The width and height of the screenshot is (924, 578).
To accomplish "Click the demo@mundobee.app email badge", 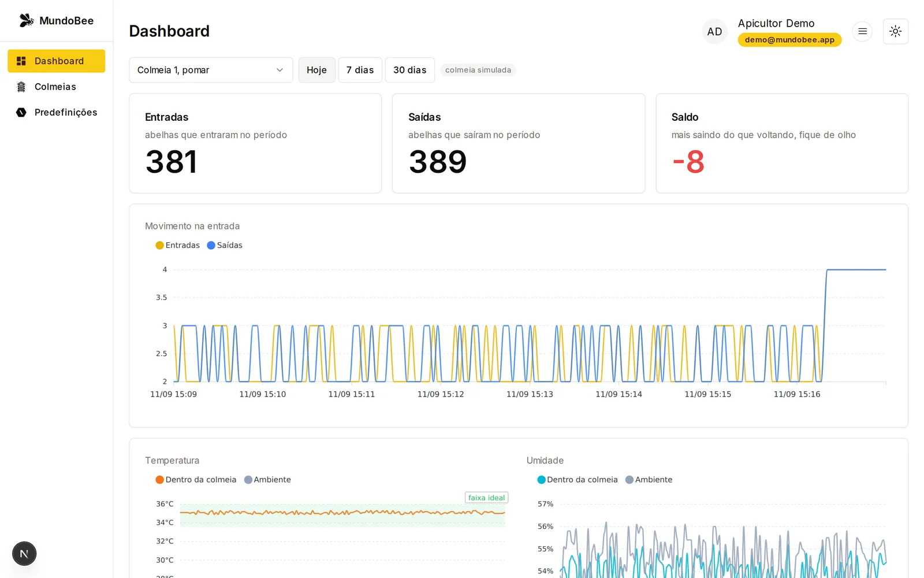I will click(789, 40).
